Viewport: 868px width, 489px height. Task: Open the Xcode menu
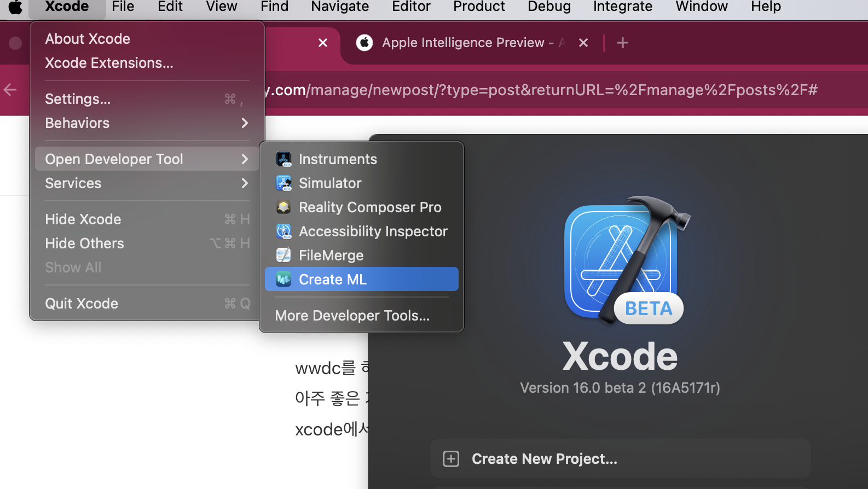coord(67,7)
